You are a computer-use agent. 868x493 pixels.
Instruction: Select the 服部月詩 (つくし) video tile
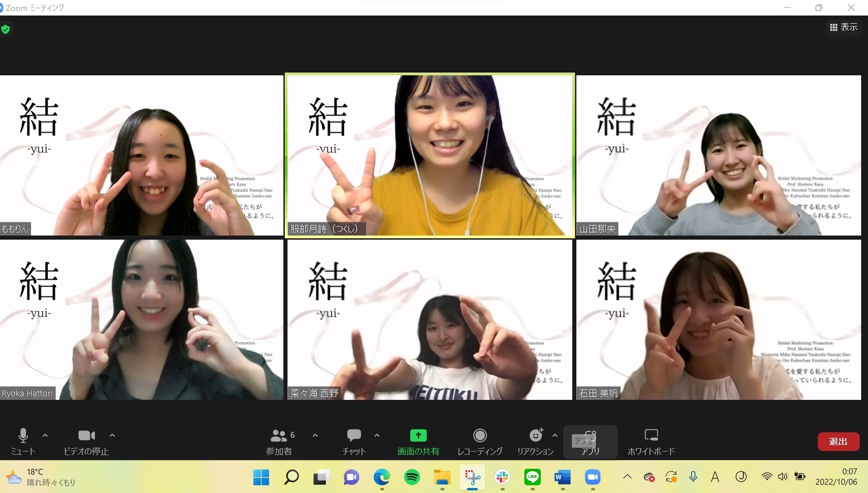pos(429,155)
